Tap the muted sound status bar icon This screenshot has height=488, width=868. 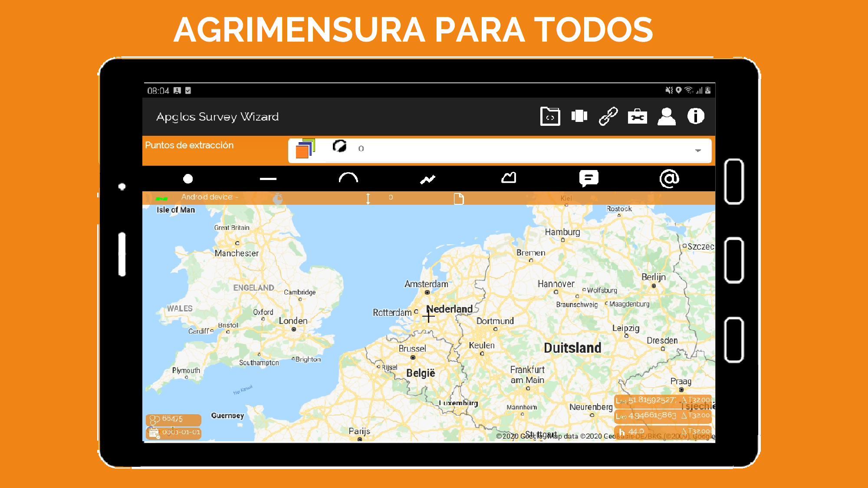click(x=669, y=90)
